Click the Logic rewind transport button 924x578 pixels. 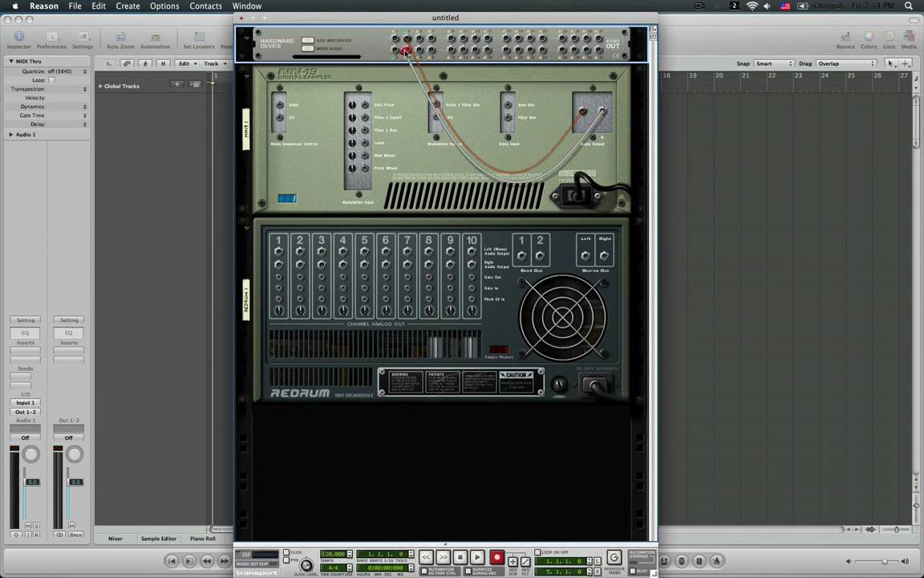[207, 561]
